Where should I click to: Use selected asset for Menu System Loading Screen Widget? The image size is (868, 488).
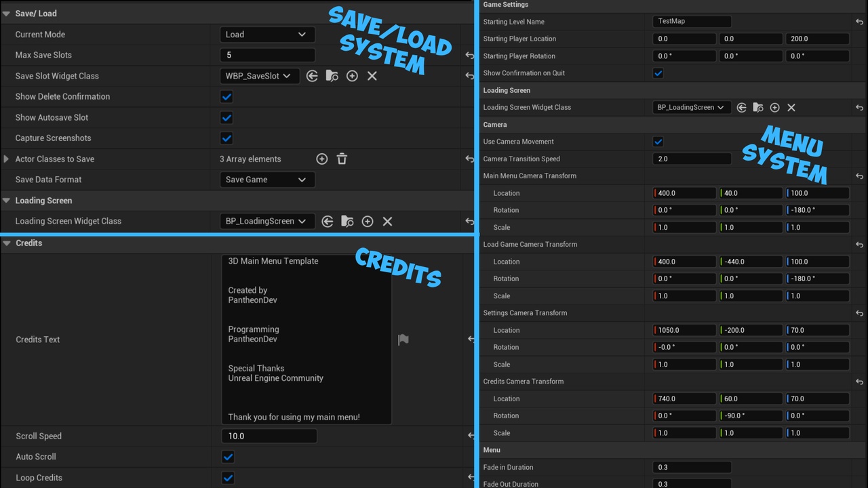click(742, 107)
